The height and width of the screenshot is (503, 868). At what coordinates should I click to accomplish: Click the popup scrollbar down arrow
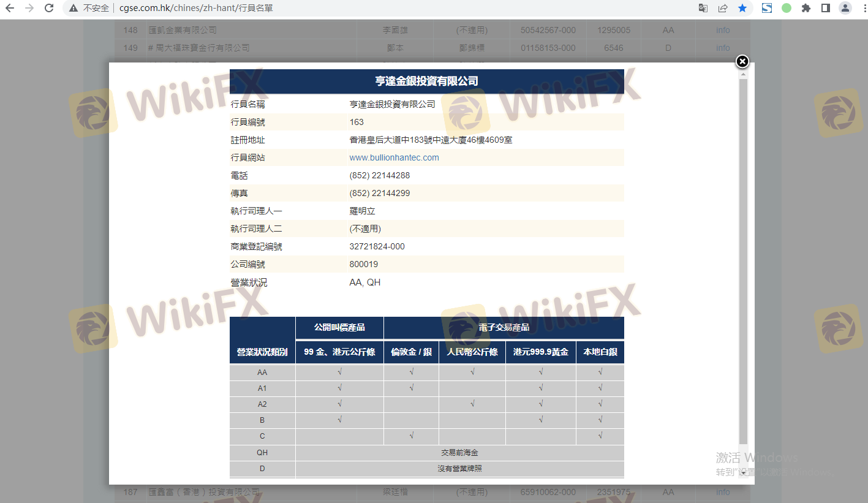(x=744, y=472)
